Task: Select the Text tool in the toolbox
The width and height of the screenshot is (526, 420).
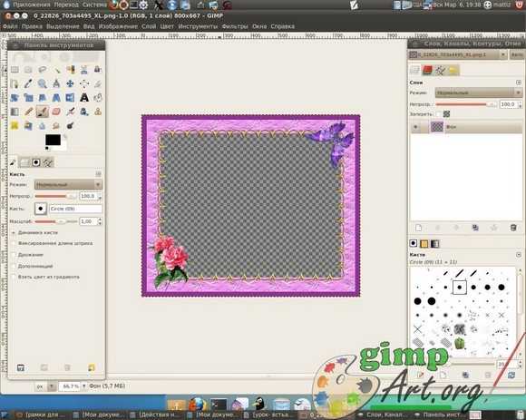Action: click(84, 98)
